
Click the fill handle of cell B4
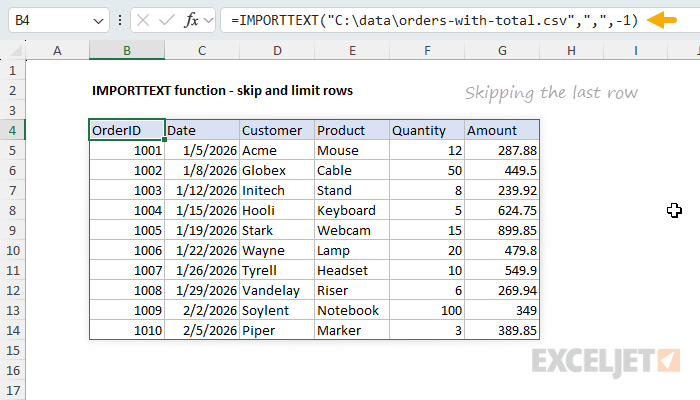(165, 140)
